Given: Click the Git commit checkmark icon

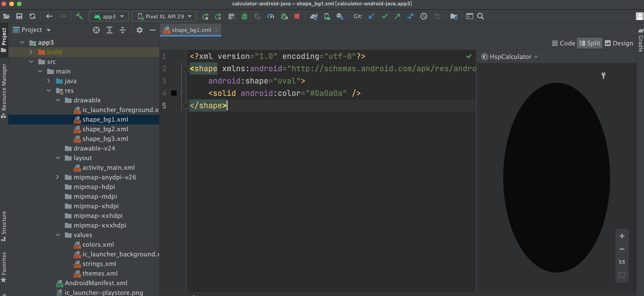Looking at the screenshot, I should [x=384, y=16].
